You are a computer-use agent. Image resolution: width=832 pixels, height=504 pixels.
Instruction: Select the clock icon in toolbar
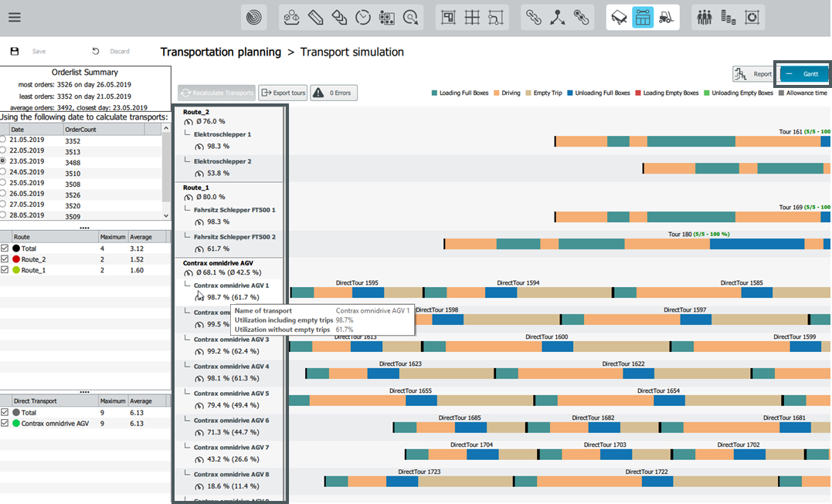tap(363, 18)
